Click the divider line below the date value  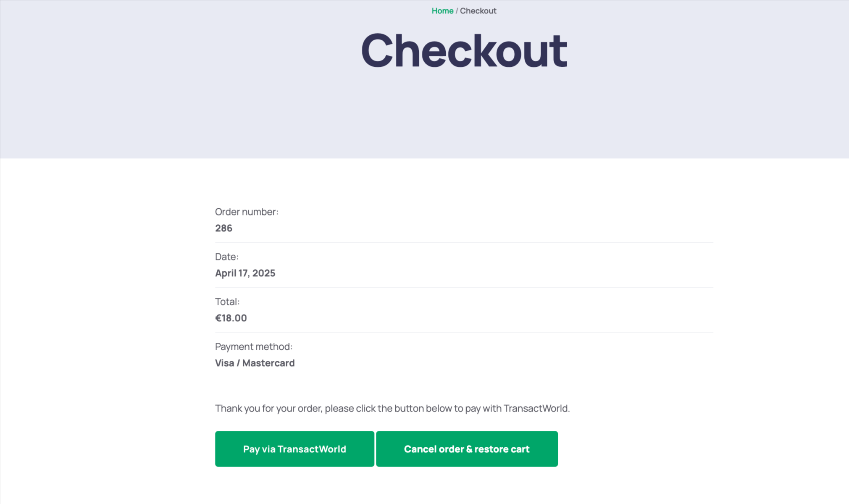[x=464, y=287]
